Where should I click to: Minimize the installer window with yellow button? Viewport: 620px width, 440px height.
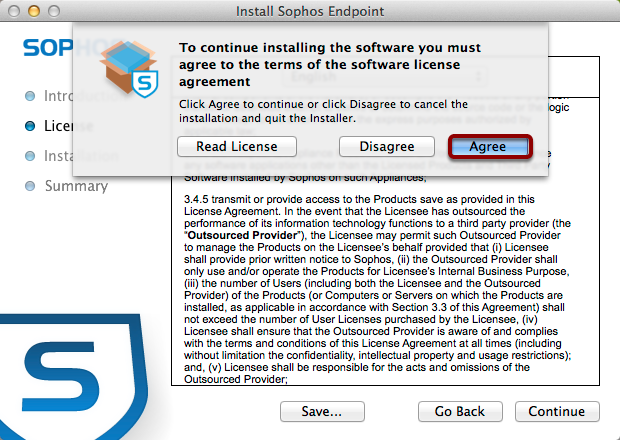[x=34, y=11]
